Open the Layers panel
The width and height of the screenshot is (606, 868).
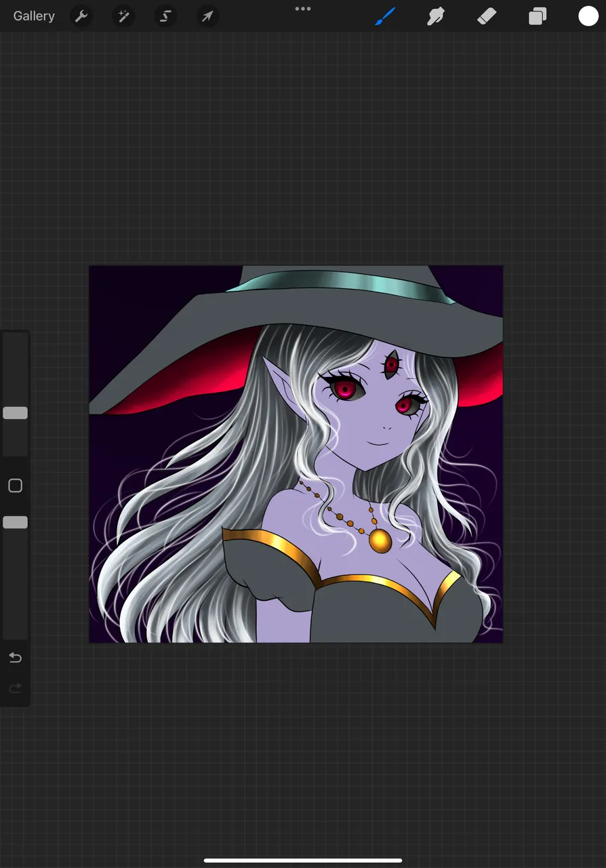coord(538,16)
